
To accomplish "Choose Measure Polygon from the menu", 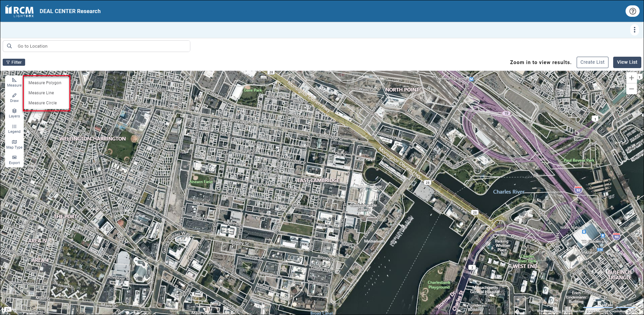I will pos(45,83).
